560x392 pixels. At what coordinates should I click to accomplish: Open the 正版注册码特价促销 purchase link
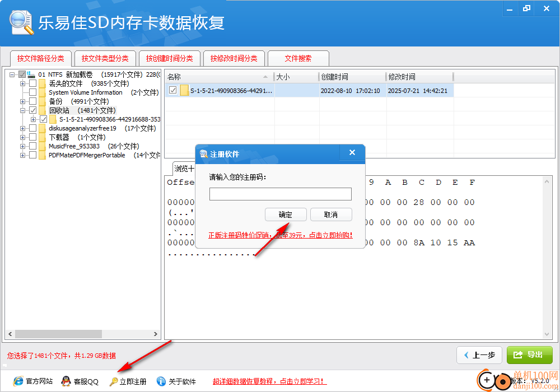tap(281, 235)
